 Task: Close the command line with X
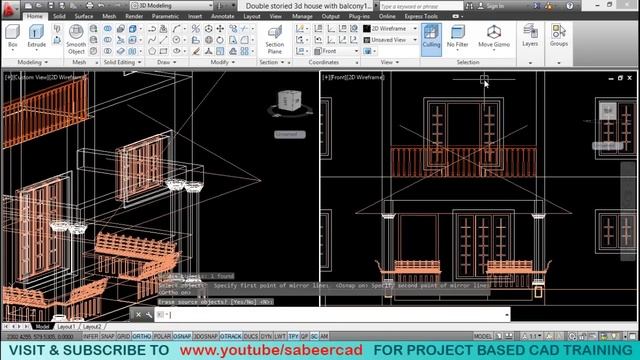[138, 315]
